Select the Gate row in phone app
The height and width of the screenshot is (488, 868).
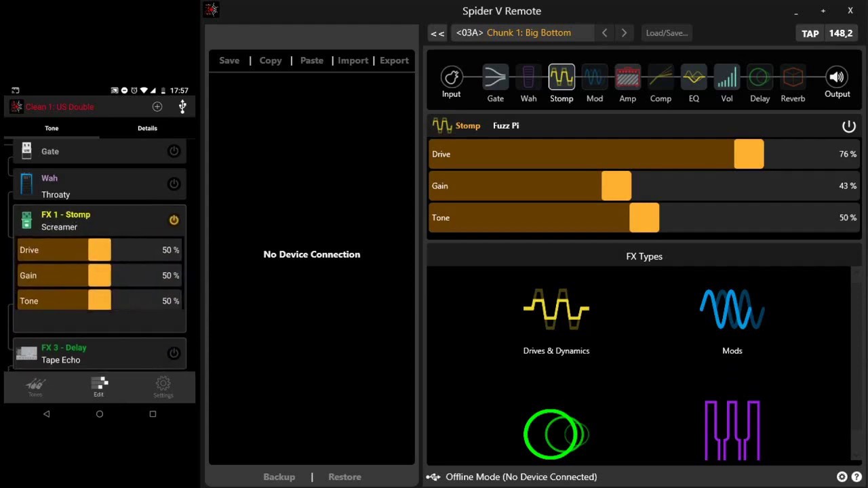click(100, 151)
